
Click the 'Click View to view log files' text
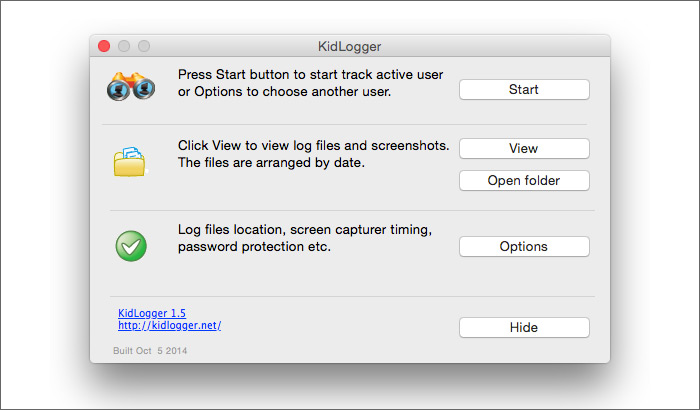tap(313, 146)
